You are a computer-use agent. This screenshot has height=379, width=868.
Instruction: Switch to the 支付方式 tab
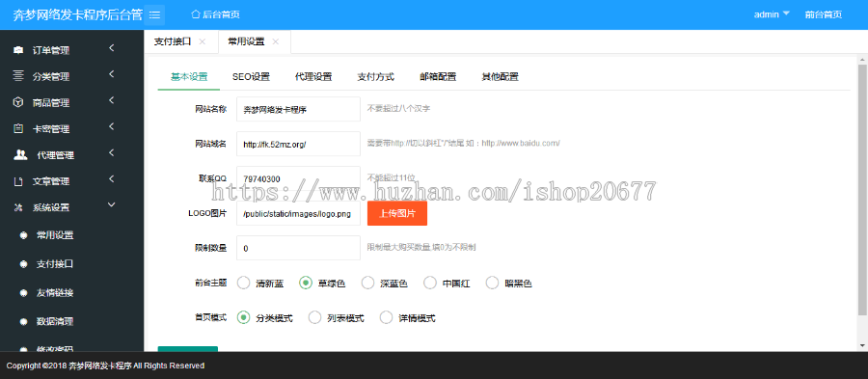[375, 77]
